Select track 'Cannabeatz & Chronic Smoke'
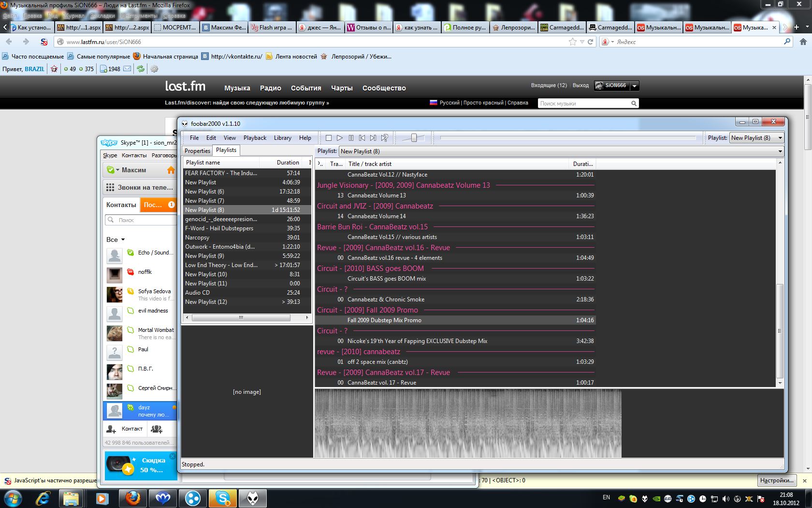812x508 pixels. 455,299
